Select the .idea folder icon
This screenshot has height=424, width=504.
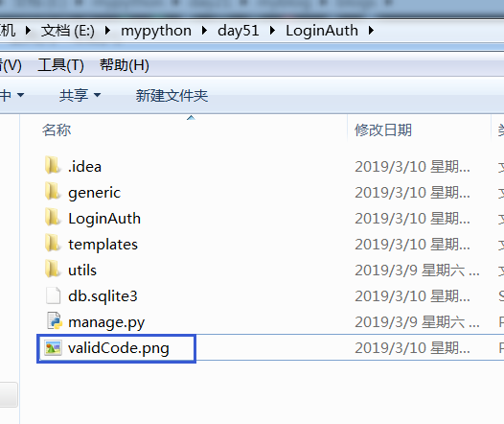[x=52, y=165]
